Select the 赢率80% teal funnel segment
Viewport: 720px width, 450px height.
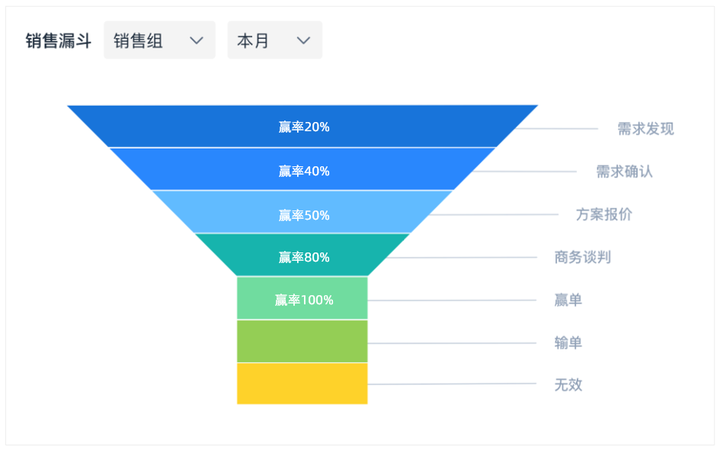point(303,255)
